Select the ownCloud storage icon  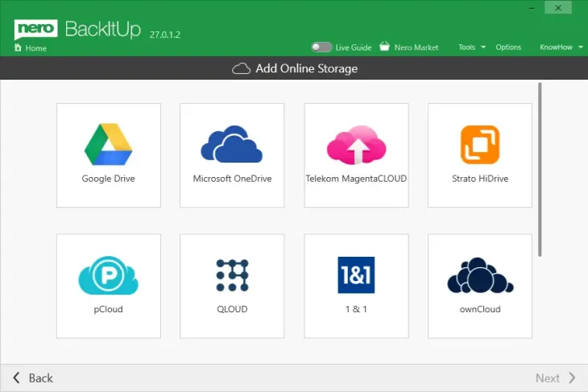point(479,276)
